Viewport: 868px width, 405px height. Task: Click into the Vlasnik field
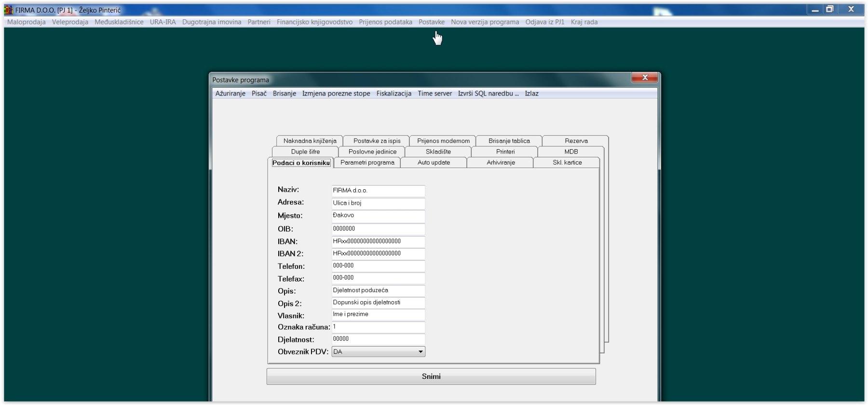click(378, 314)
